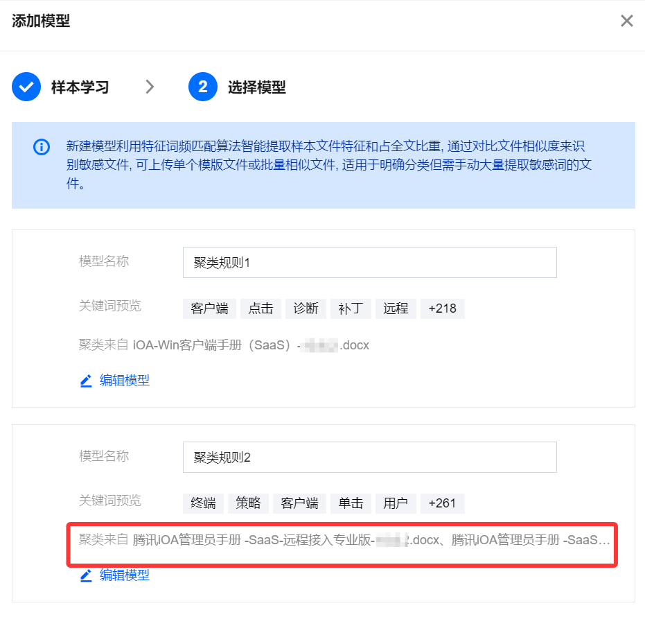Select the 选择模型 step label
The height and width of the screenshot is (644, 645).
(256, 87)
